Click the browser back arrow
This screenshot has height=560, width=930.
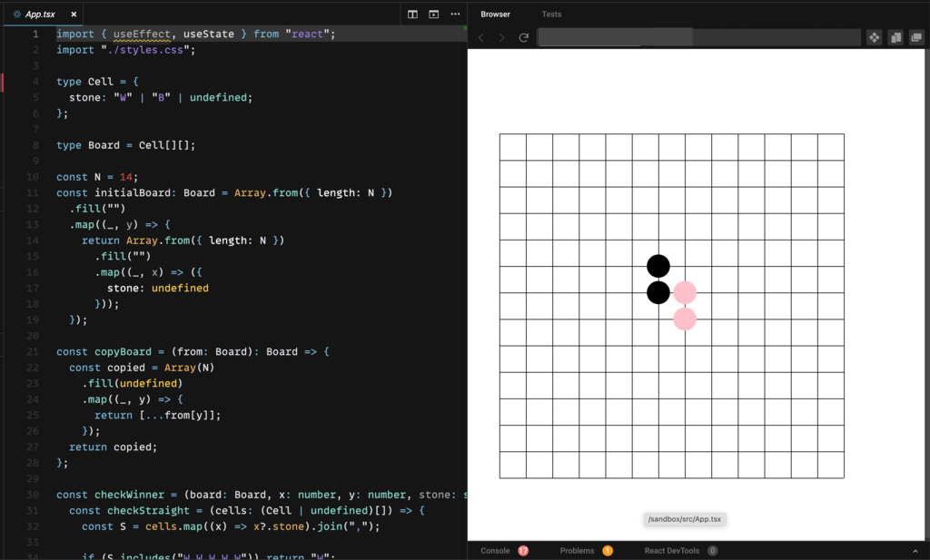click(481, 37)
